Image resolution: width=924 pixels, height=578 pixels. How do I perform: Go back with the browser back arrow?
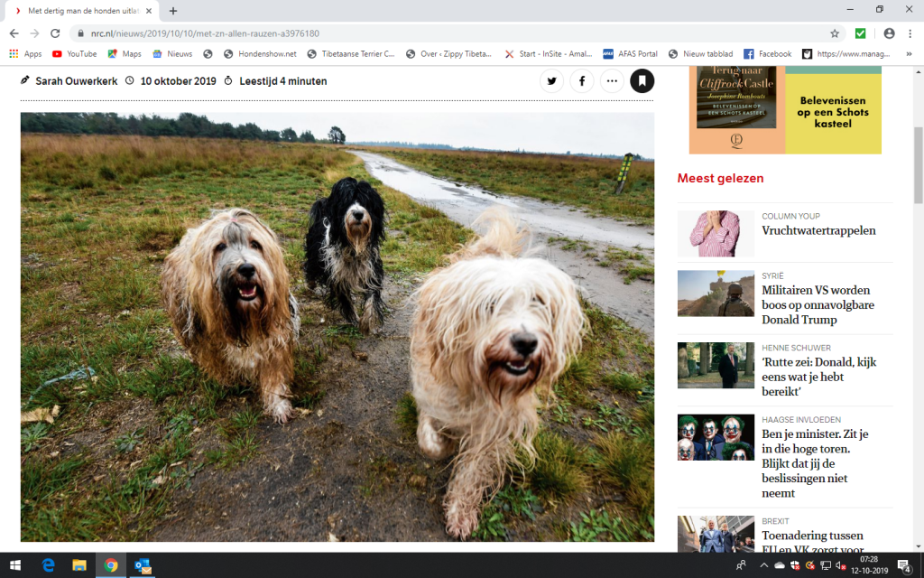tap(14, 33)
